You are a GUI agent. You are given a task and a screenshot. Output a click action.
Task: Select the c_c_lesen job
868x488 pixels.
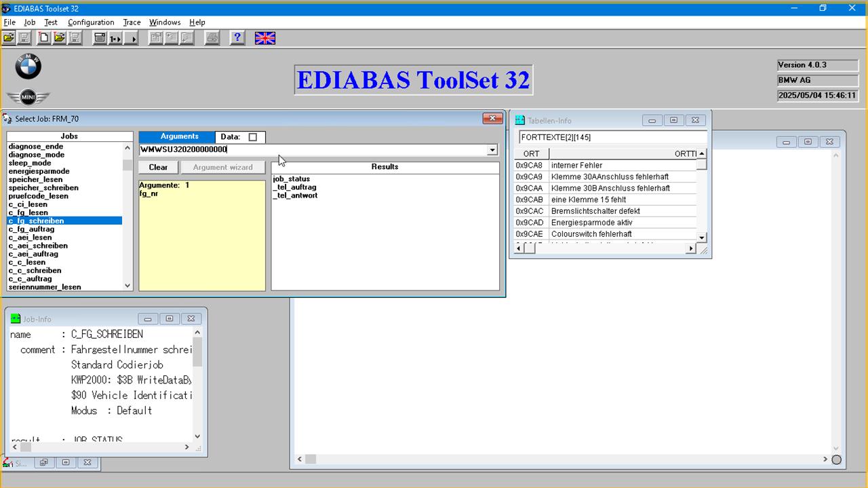[x=27, y=262]
